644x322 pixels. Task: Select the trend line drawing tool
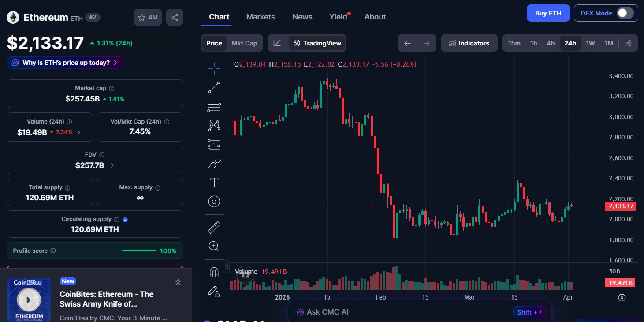coord(214,87)
